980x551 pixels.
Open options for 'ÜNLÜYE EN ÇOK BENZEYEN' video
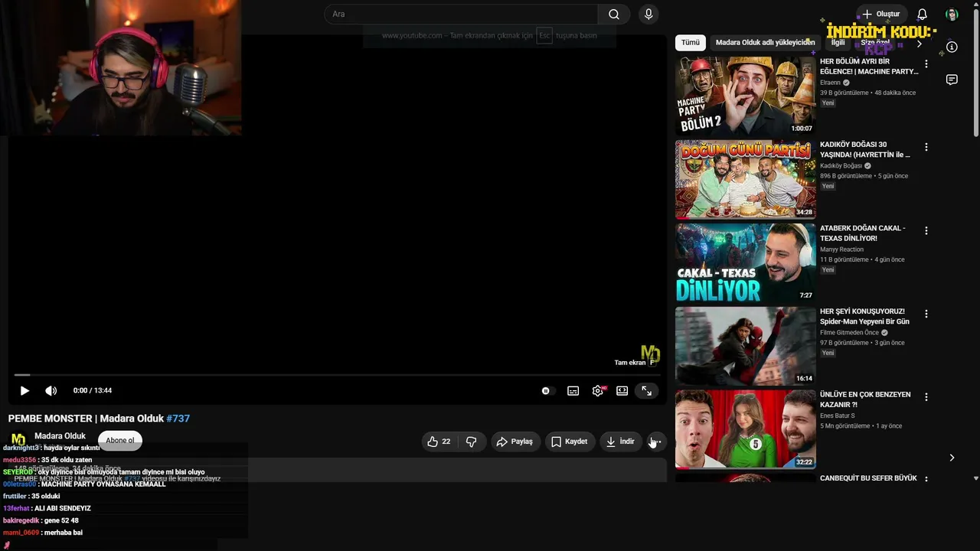pyautogui.click(x=926, y=397)
